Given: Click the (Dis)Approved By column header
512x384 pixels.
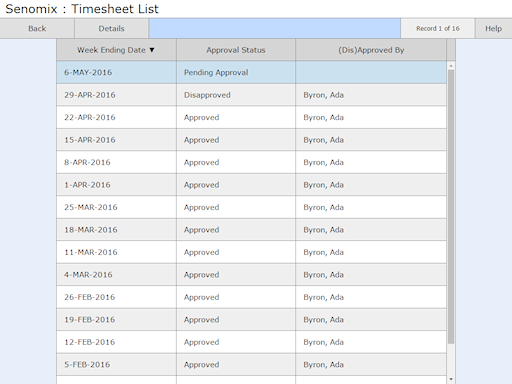Looking at the screenshot, I should [x=371, y=50].
